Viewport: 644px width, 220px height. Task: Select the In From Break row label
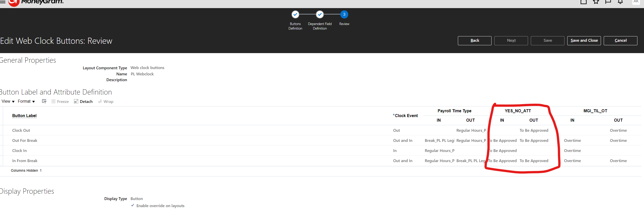pos(25,161)
